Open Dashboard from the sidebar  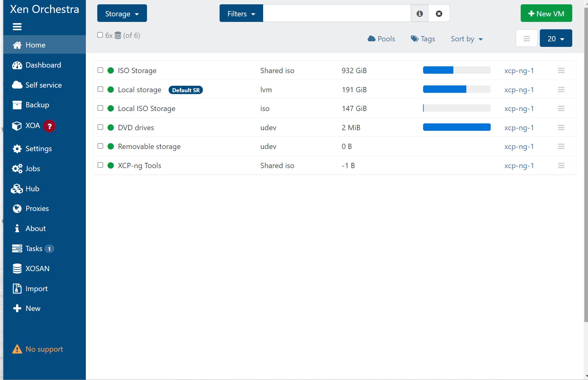[44, 65]
